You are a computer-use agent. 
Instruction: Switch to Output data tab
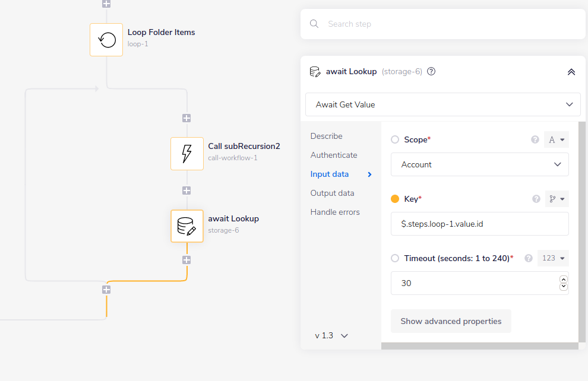[332, 193]
